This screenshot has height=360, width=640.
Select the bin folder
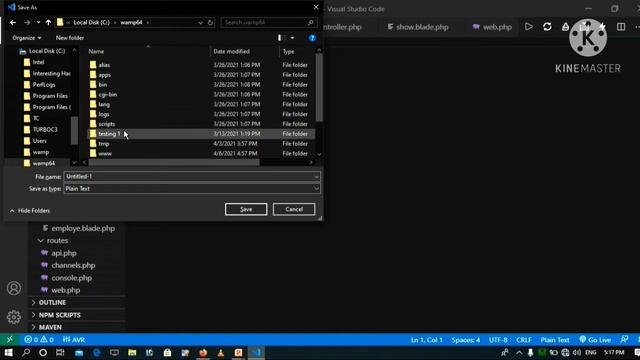click(x=102, y=84)
